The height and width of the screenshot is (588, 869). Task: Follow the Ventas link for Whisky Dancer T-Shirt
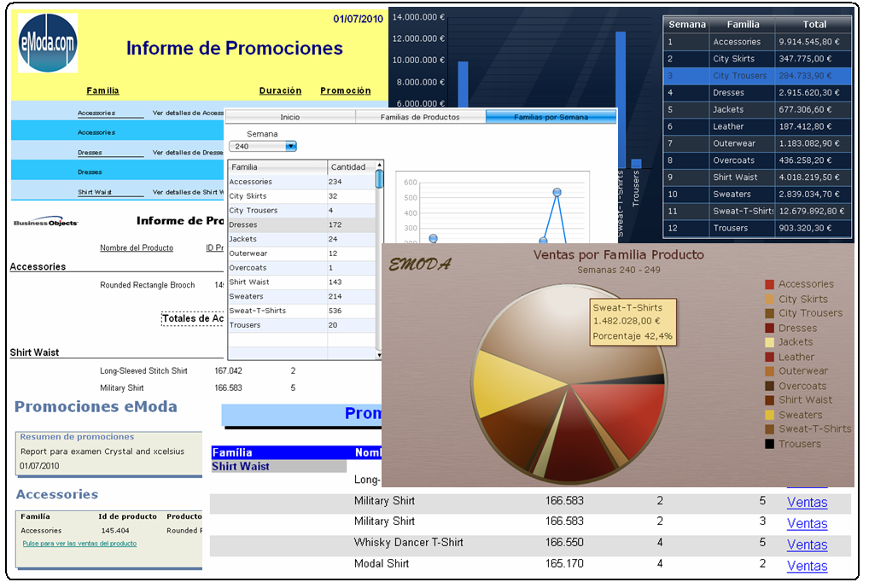[807, 544]
